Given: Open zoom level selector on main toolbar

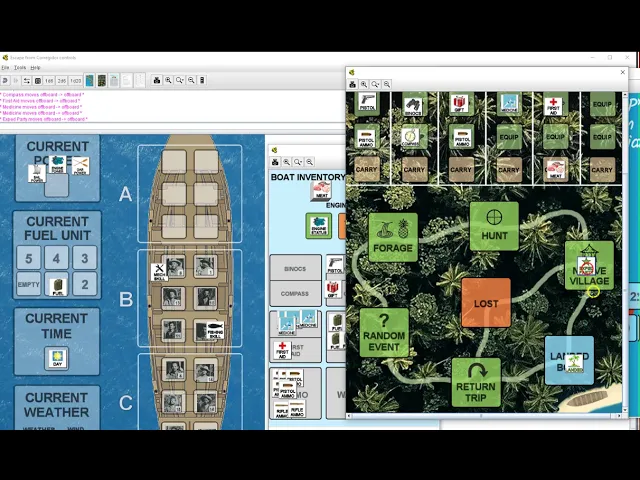Looking at the screenshot, I should pyautogui.click(x=180, y=80).
